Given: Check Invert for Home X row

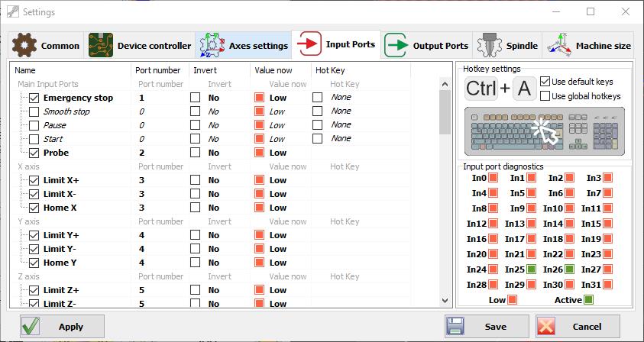Looking at the screenshot, I should (195, 208).
